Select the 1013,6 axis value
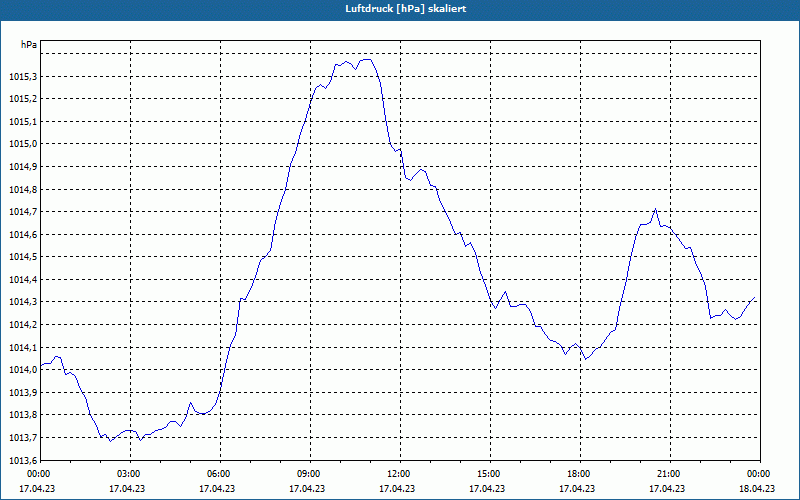The width and height of the screenshot is (800, 500). (23, 460)
